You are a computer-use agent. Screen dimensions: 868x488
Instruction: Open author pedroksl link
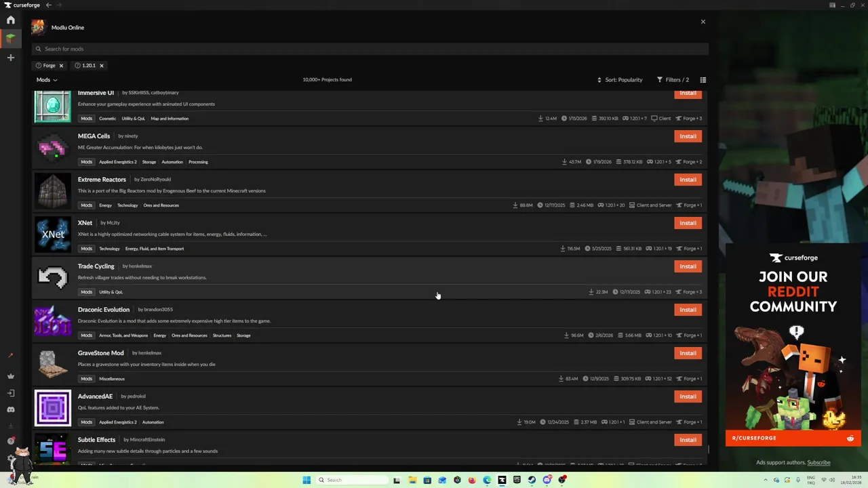point(136,396)
